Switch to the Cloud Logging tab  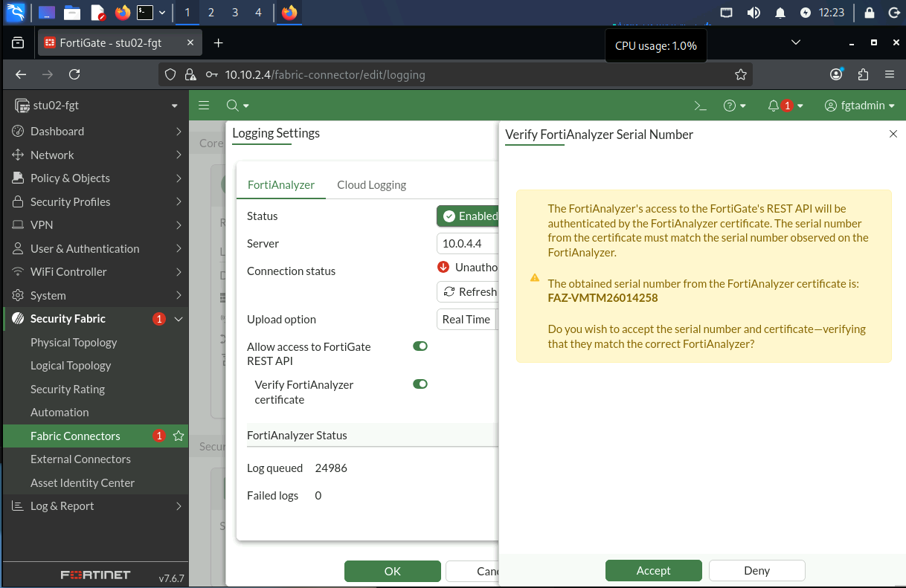[x=371, y=184]
